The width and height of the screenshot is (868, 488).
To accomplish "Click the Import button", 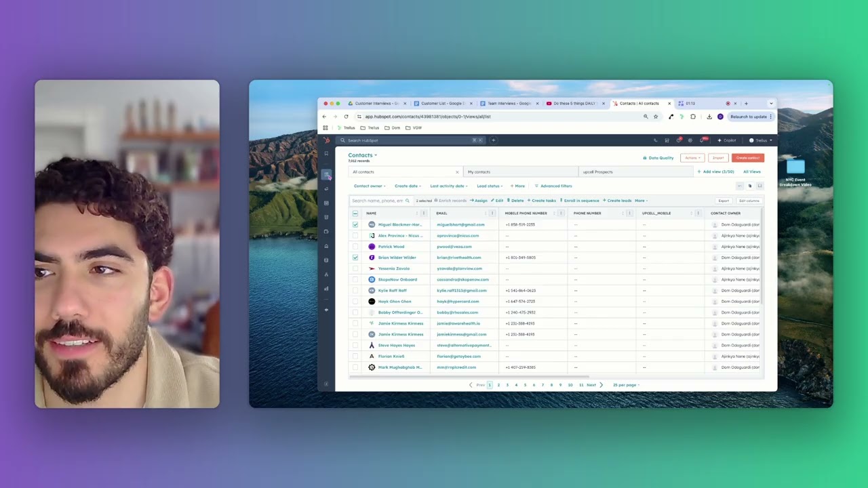I will click(x=718, y=158).
